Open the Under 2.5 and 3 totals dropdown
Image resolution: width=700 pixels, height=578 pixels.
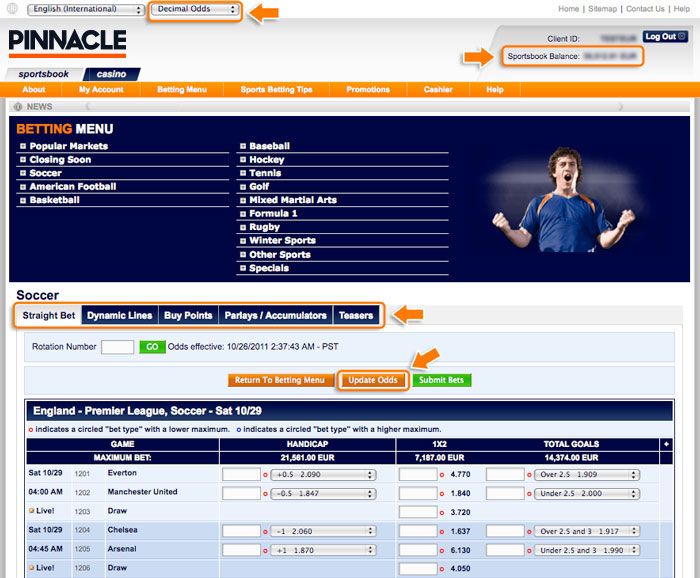pyautogui.click(x=587, y=550)
